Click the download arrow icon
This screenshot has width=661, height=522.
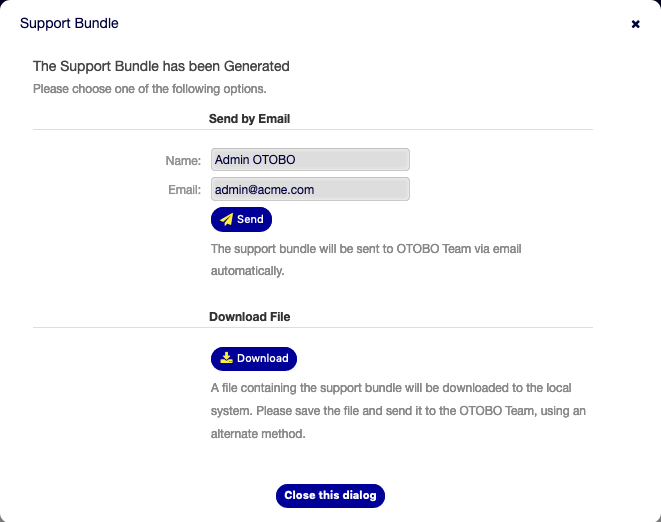point(227,358)
